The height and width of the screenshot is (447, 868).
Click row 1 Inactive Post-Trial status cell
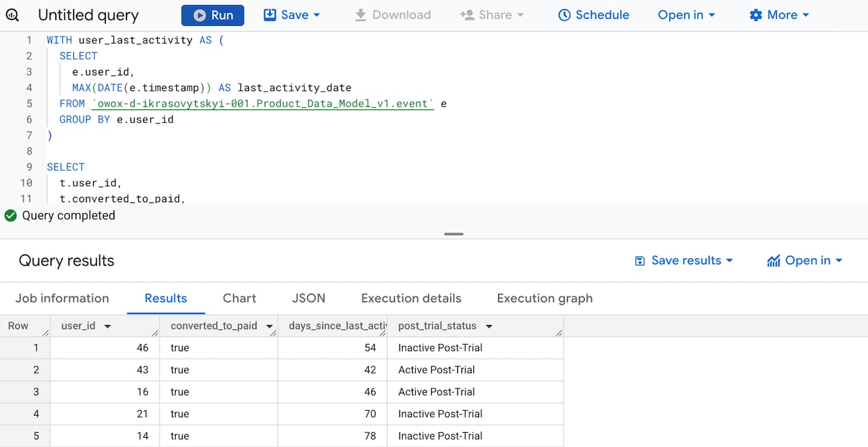pos(475,348)
